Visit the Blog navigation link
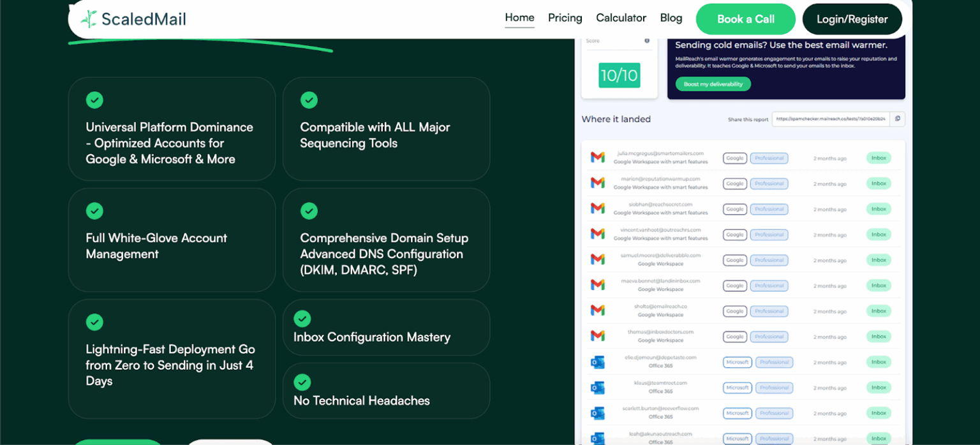Viewport: 980px width, 445px height. tap(671, 18)
